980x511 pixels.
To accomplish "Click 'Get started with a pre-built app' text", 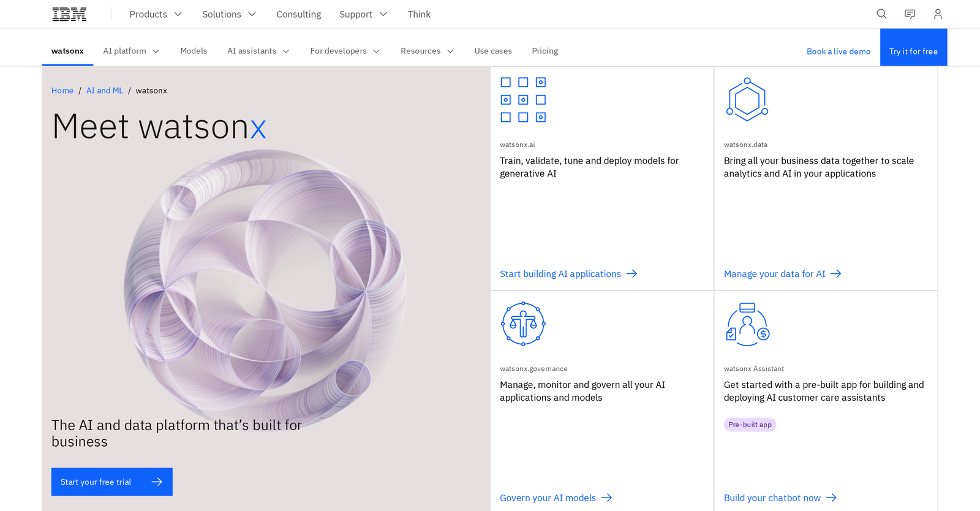I will point(824,391).
